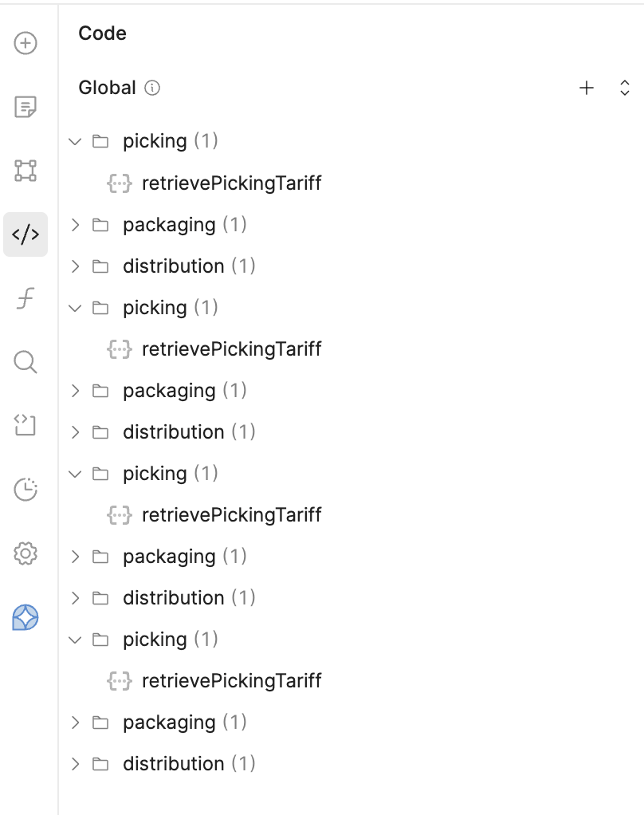
Task: Add a new global code item
Action: pyautogui.click(x=587, y=88)
